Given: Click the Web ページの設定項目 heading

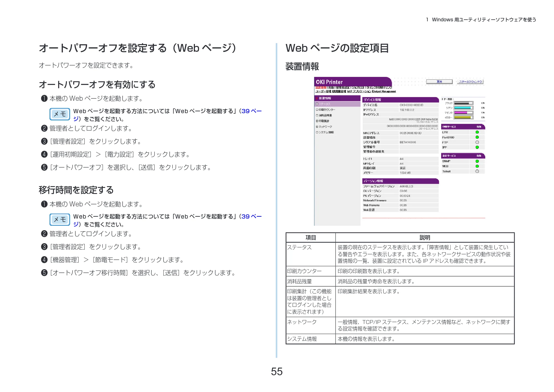Looking at the screenshot, I should 337,48.
